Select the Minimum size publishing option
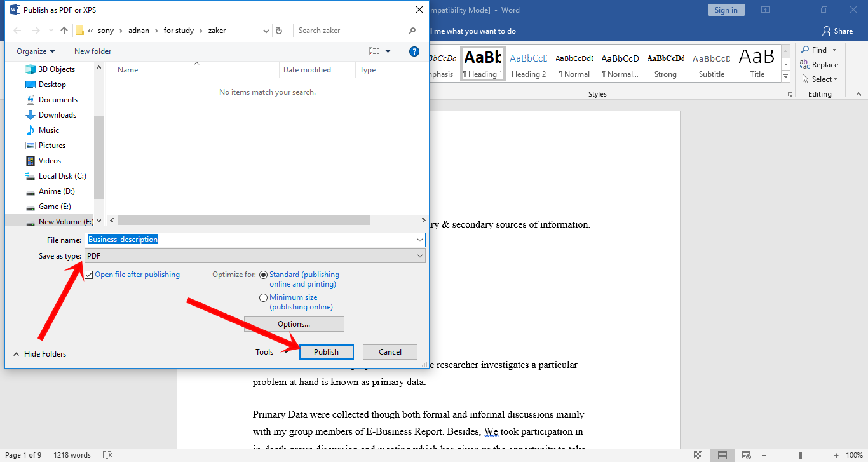This screenshot has height=462, width=868. (x=263, y=297)
